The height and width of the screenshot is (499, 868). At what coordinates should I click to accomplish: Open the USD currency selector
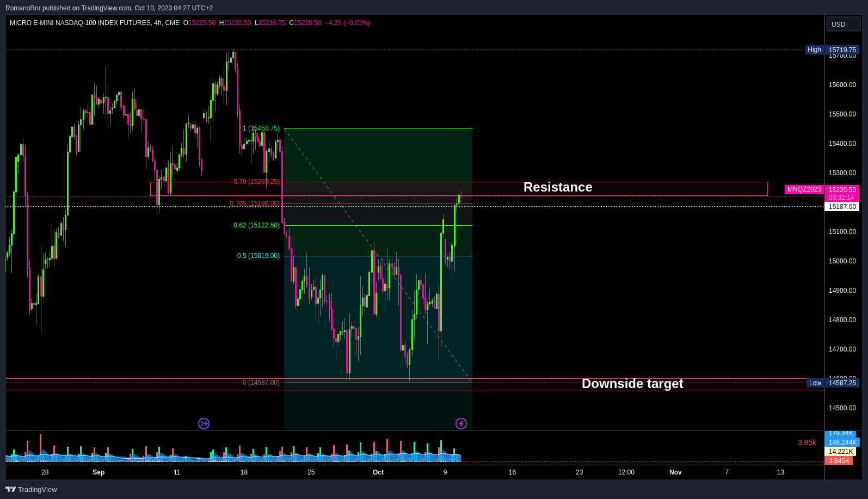pos(843,24)
